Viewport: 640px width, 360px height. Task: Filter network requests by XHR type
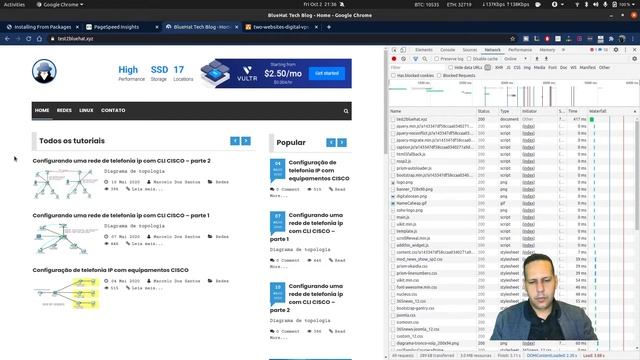click(499, 67)
